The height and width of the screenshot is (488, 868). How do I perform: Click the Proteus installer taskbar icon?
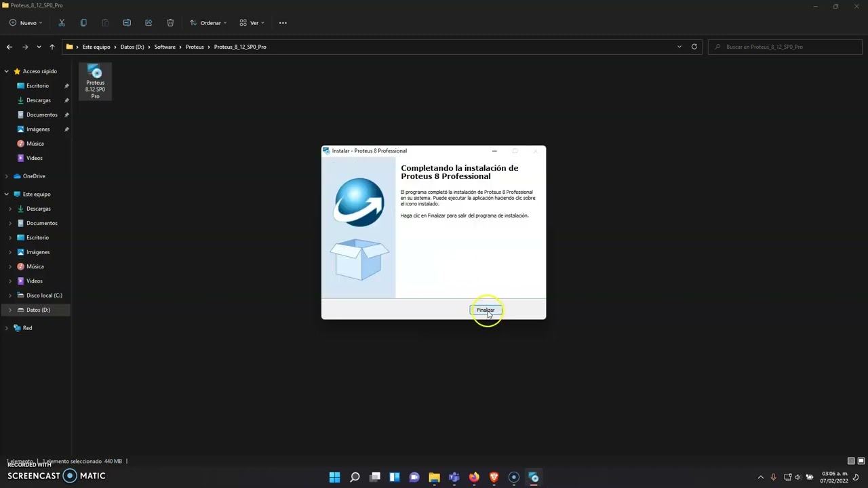pos(534,477)
